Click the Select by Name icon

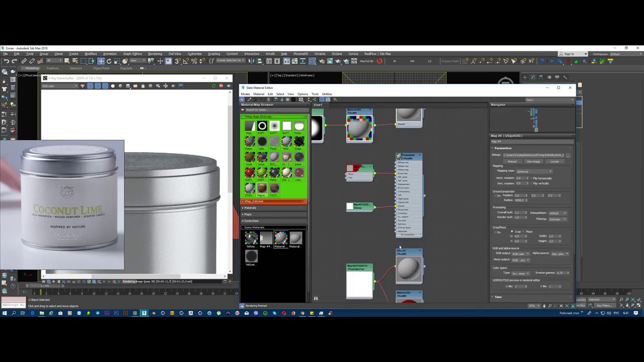74,61
